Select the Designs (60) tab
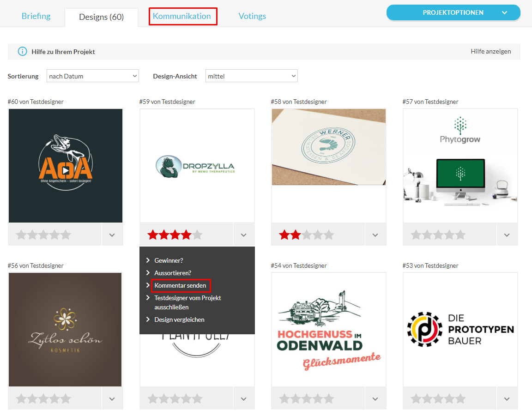532x416 pixels. [102, 17]
